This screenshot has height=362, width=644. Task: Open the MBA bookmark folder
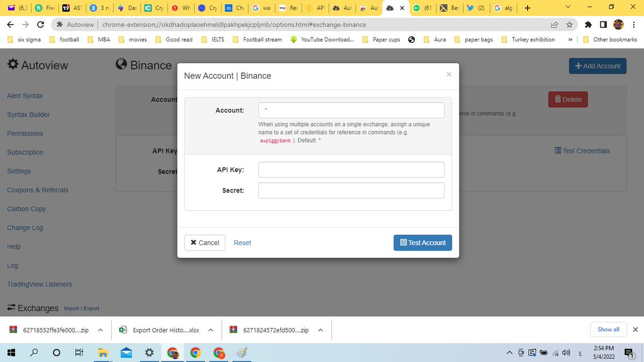pyautogui.click(x=98, y=39)
